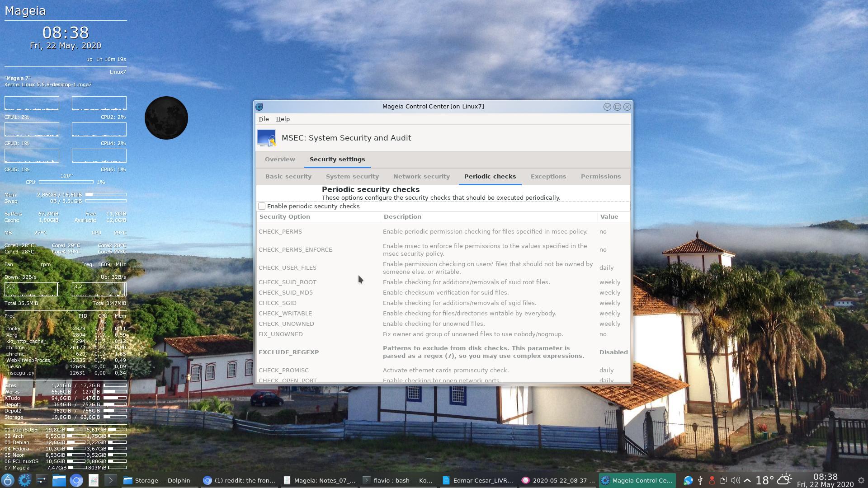Open the Permissions tab

[x=600, y=176]
